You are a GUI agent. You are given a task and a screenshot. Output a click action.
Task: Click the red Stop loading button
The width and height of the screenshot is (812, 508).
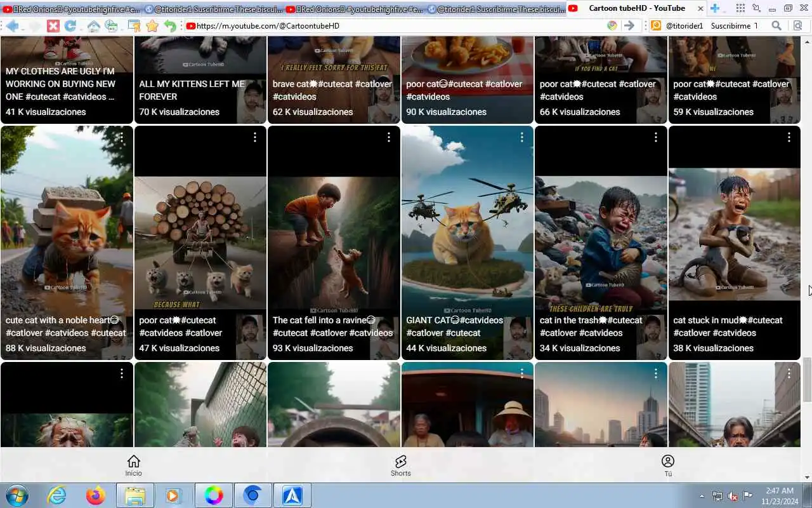click(53, 26)
